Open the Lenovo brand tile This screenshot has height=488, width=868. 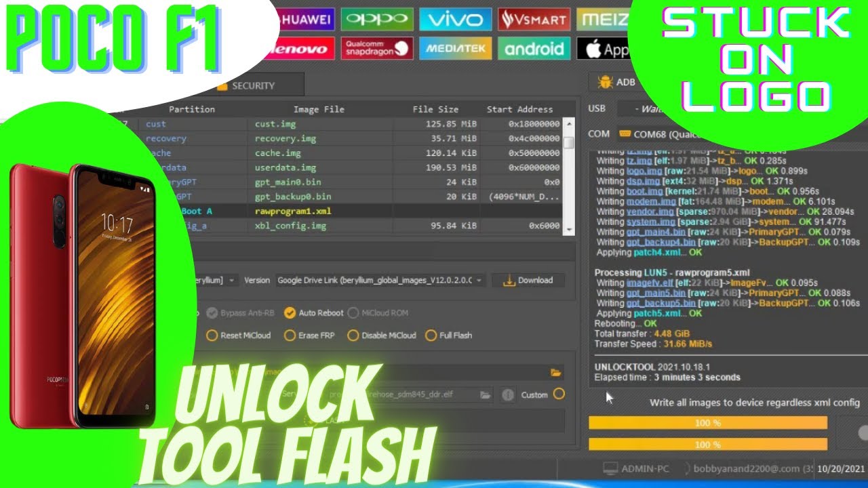coord(300,48)
